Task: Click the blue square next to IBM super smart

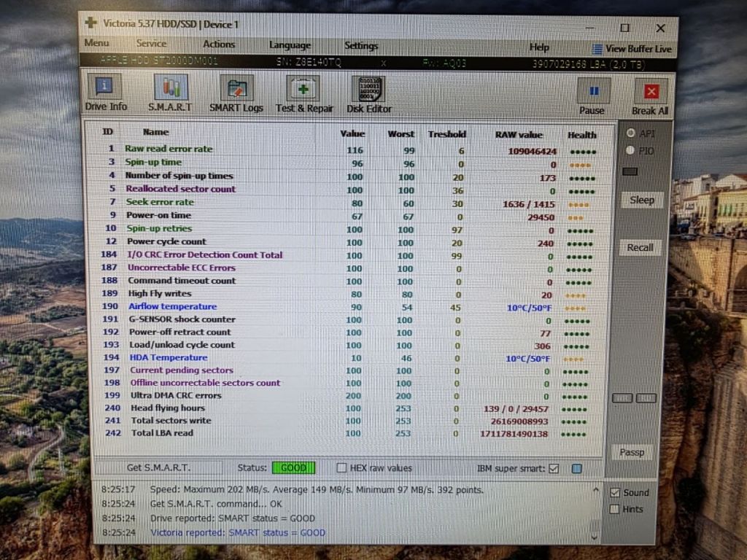Action: 576,469
